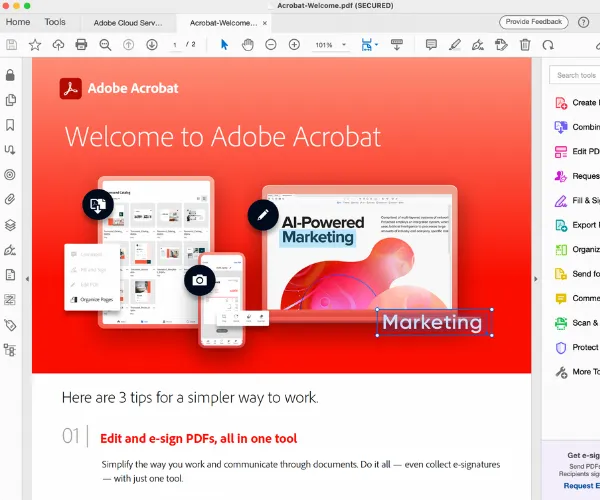Open Fill & Sign tool
This screenshot has height=500, width=600.
pos(575,200)
